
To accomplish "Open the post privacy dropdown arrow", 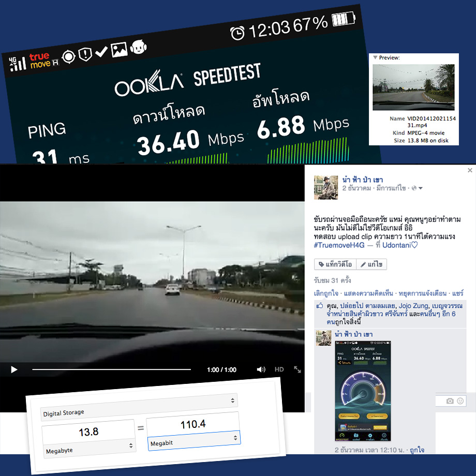I will [421, 188].
